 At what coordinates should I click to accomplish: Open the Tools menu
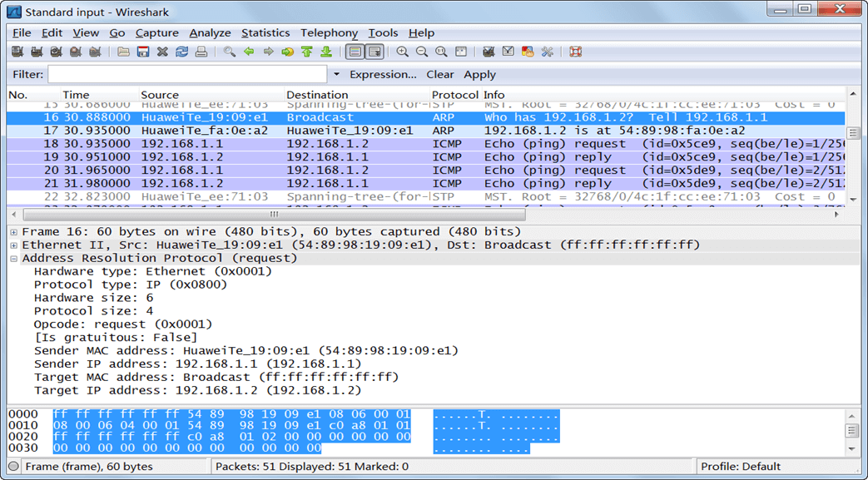pos(383,33)
